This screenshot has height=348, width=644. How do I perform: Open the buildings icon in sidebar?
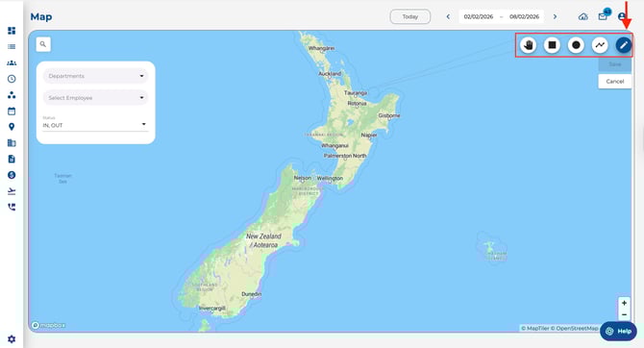tap(12, 143)
